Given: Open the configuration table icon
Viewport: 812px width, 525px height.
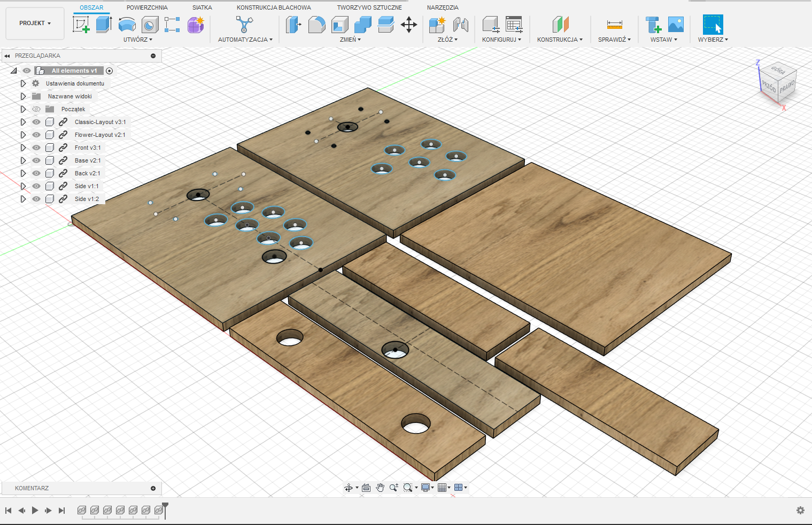Looking at the screenshot, I should click(x=514, y=24).
